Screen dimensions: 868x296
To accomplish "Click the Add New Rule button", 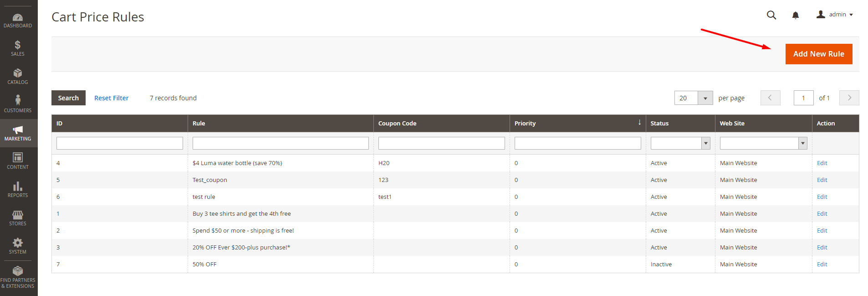I will coord(818,54).
